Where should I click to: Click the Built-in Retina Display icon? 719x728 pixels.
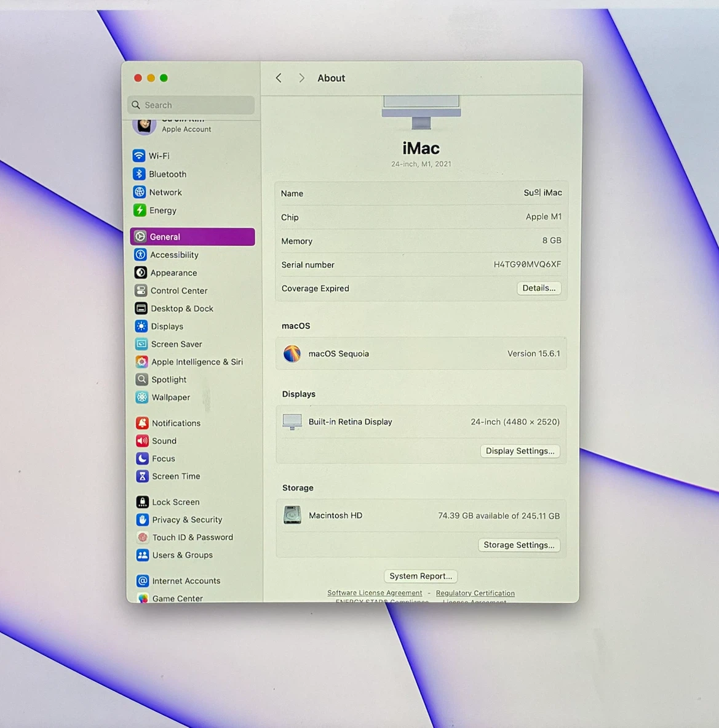pyautogui.click(x=292, y=422)
